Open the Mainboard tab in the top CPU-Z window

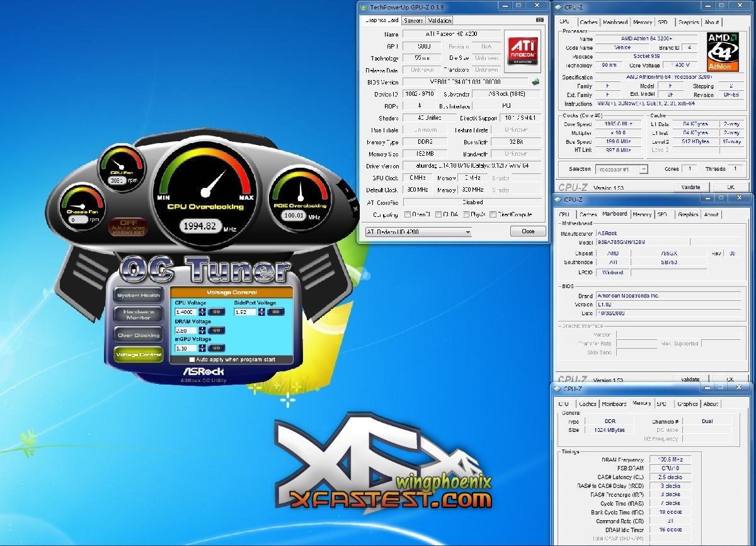615,22
